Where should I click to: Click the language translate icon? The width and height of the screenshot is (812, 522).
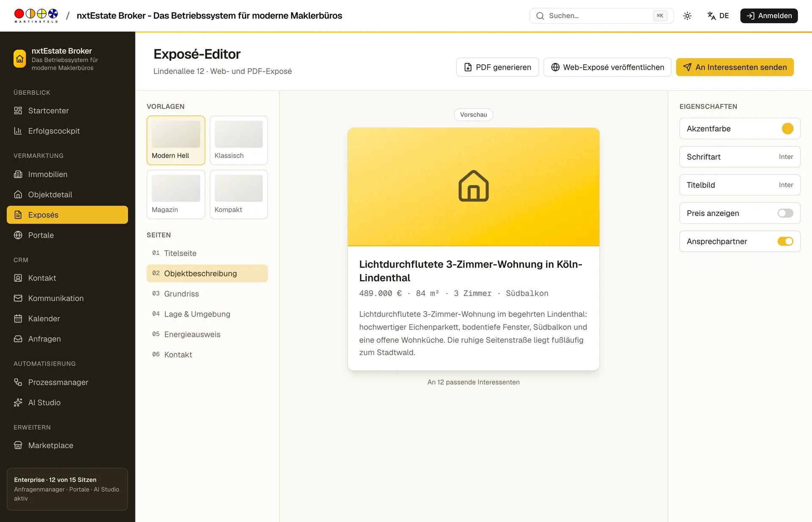coord(711,16)
